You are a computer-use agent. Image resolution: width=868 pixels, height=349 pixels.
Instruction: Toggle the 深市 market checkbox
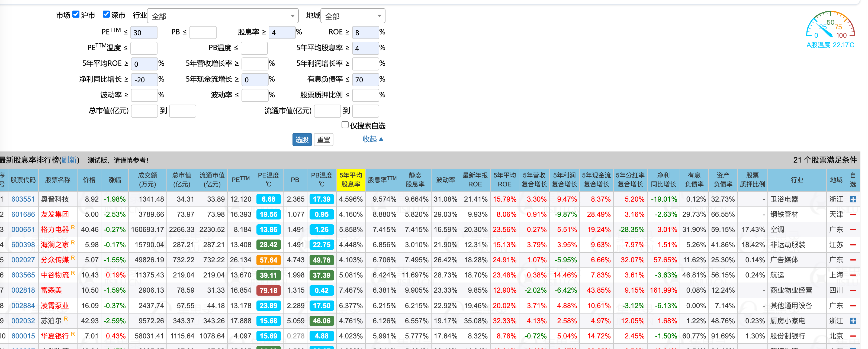[x=107, y=14]
